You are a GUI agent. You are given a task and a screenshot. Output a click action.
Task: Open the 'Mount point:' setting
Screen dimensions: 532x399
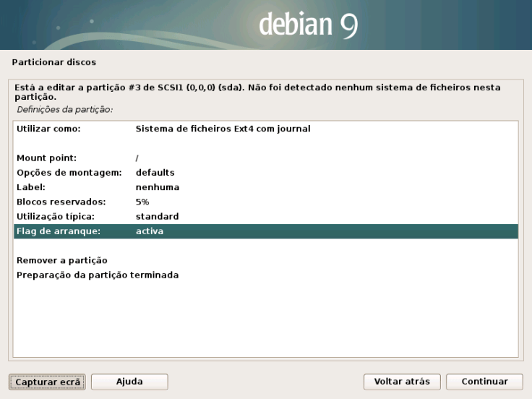pyautogui.click(x=46, y=158)
